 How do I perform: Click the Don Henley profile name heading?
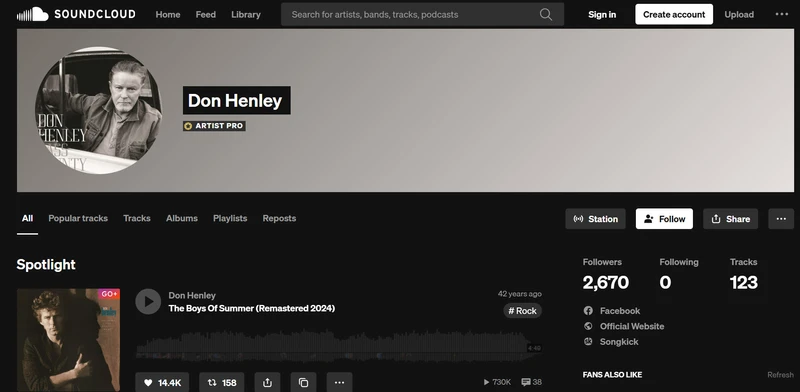[237, 100]
